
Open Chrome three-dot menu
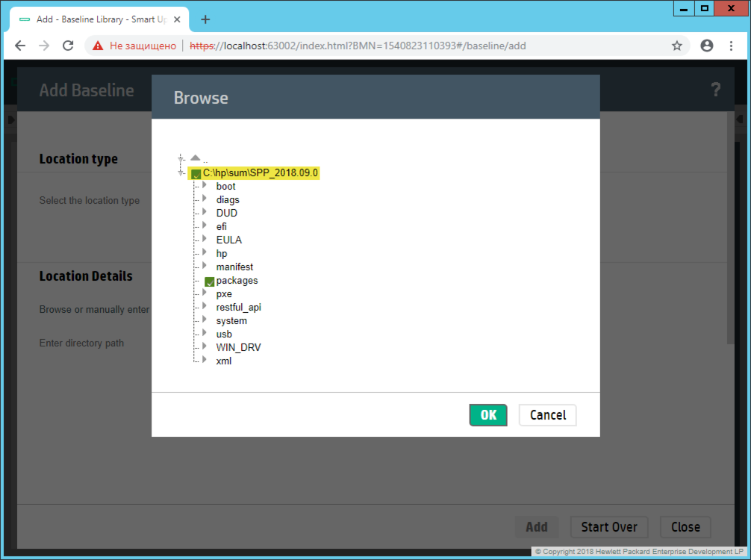(x=731, y=46)
